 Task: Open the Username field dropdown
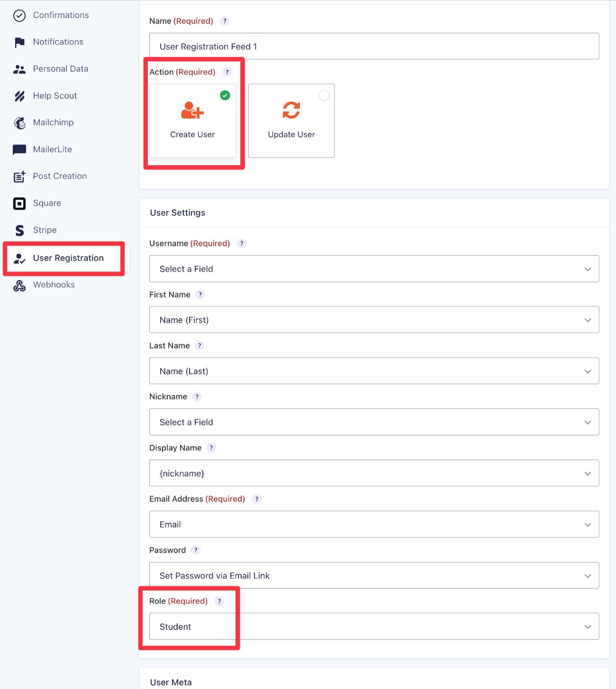pyautogui.click(x=374, y=269)
